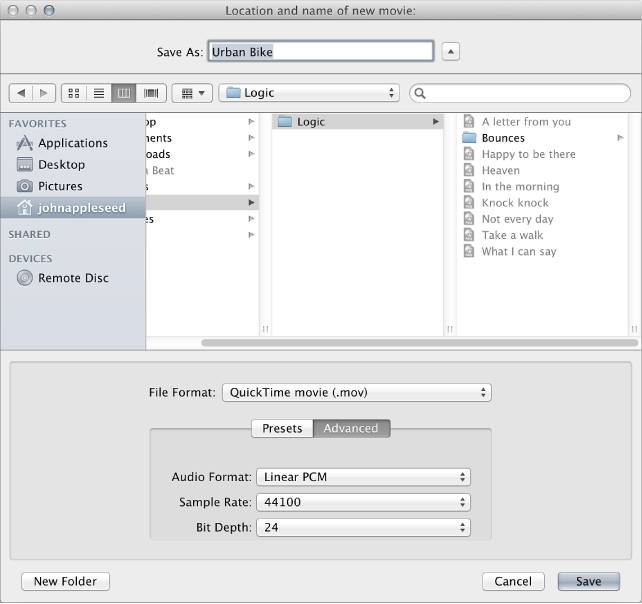
Task: Select the file Happy to be there
Action: click(x=542, y=154)
